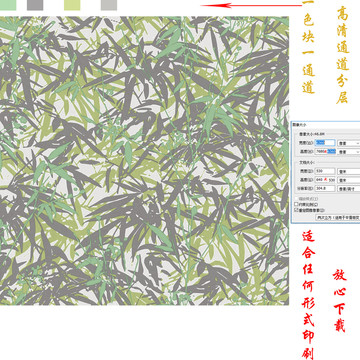Click the document width field showing 530
This screenshot has height=360, width=360.
click(325, 171)
